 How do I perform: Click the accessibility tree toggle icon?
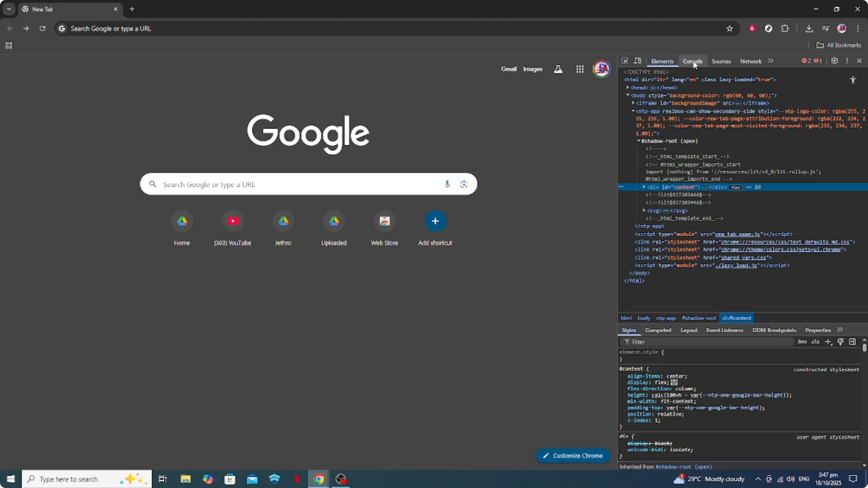[x=853, y=80]
